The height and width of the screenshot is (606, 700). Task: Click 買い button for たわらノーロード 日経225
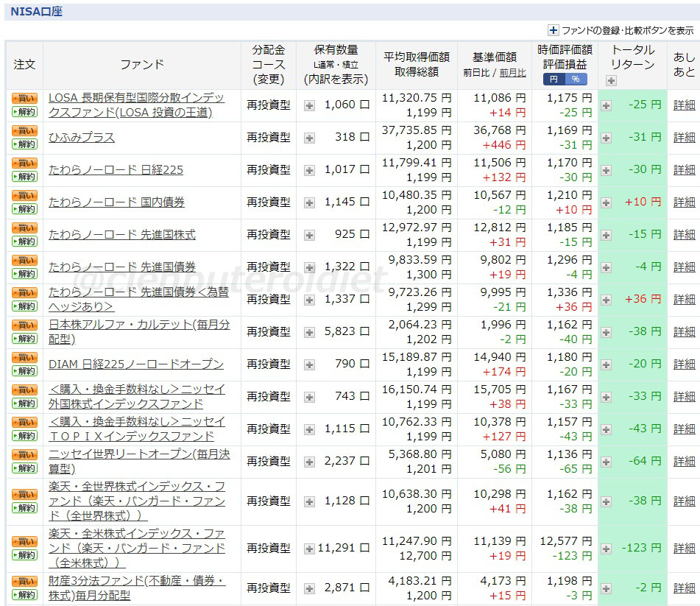(x=24, y=163)
